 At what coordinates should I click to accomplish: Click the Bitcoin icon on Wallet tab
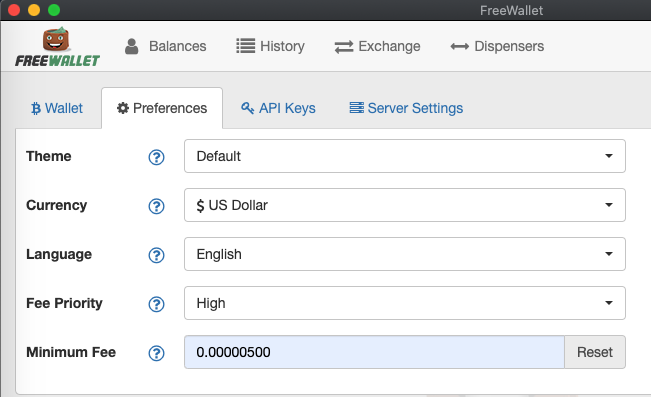tap(36, 108)
